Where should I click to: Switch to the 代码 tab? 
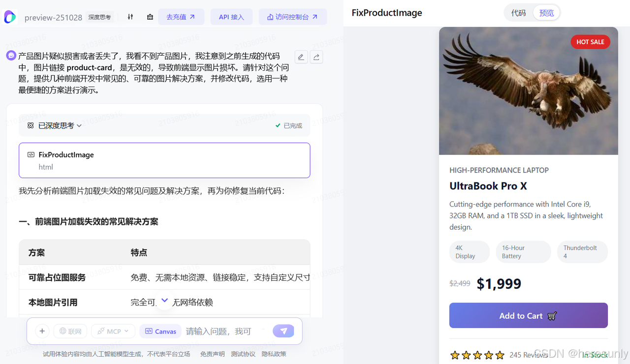[x=518, y=13]
